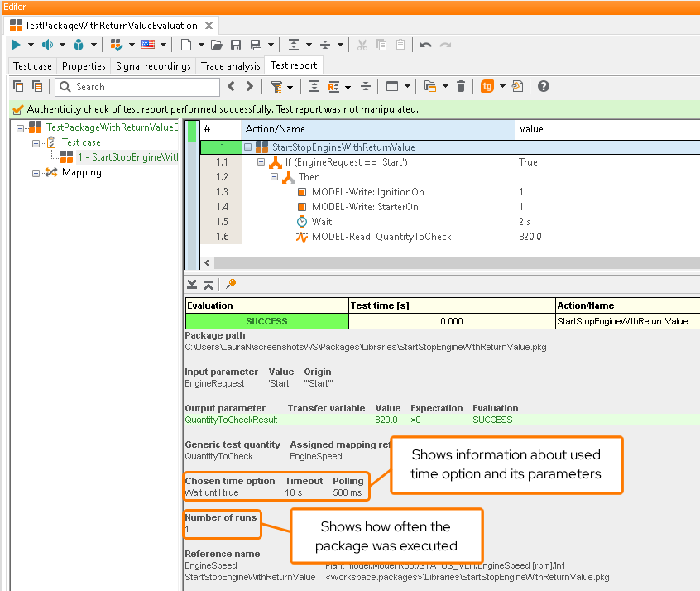The width and height of the screenshot is (700, 591).
Task: Select '1 - StartStopEngineWitl' tree item
Action: point(127,157)
